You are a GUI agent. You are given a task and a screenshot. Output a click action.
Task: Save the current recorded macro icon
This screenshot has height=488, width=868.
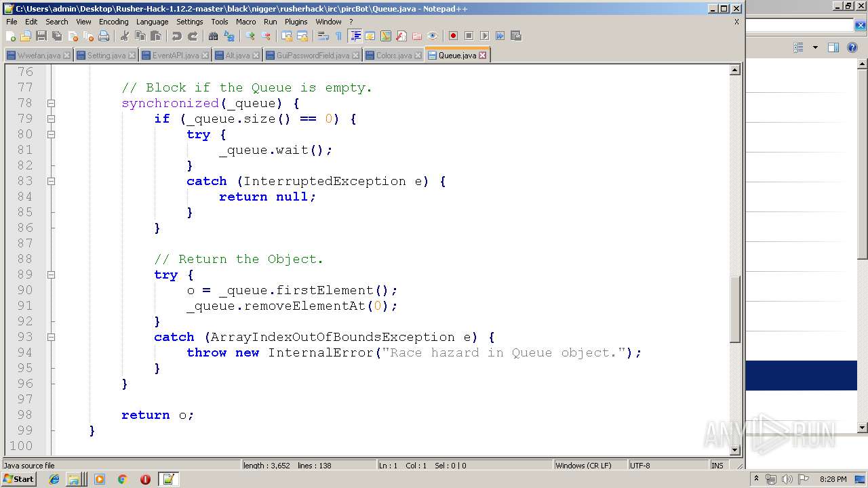[x=515, y=36]
